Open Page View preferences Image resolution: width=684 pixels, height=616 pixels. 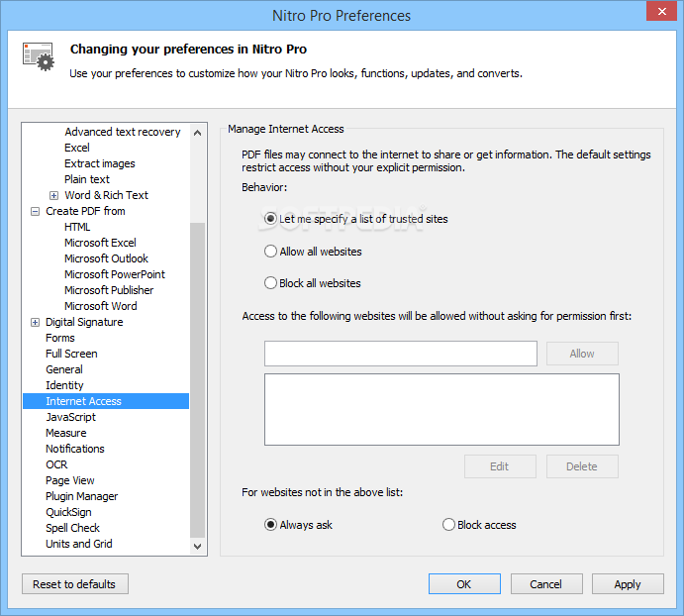coord(70,480)
